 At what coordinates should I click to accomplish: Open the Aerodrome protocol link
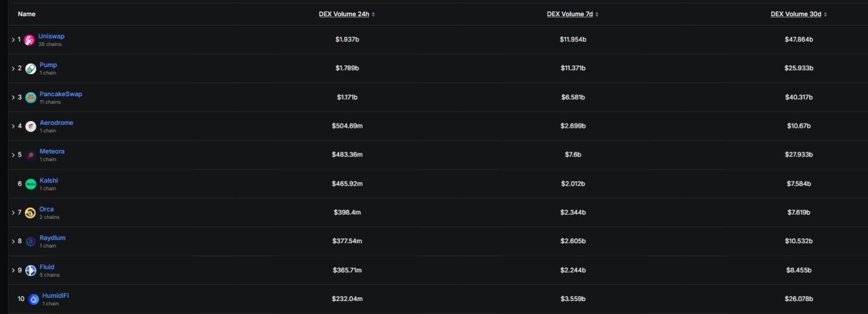56,123
